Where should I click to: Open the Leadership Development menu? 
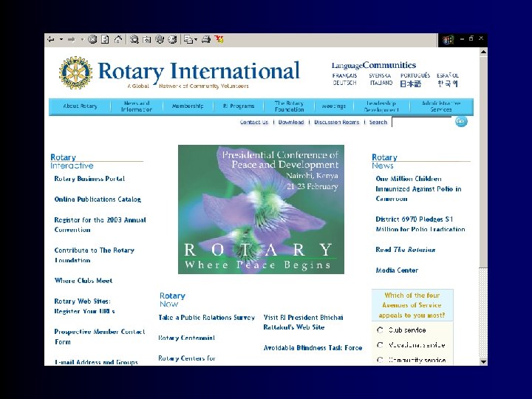(x=381, y=106)
